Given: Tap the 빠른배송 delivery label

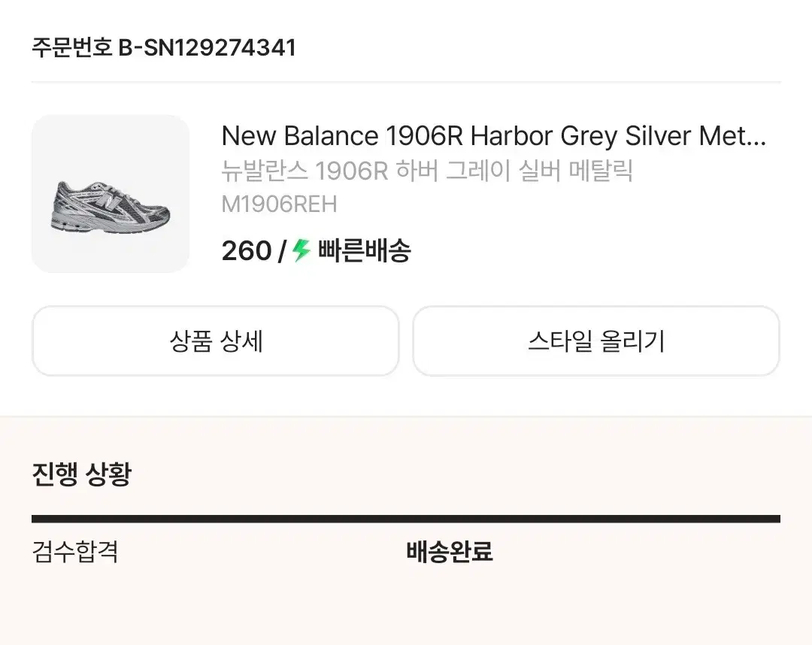Looking at the screenshot, I should [364, 250].
